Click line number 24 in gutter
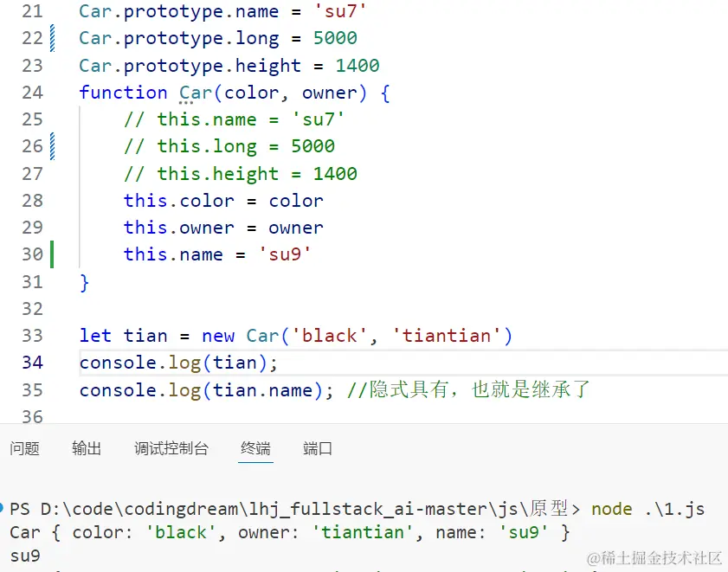 click(x=33, y=93)
